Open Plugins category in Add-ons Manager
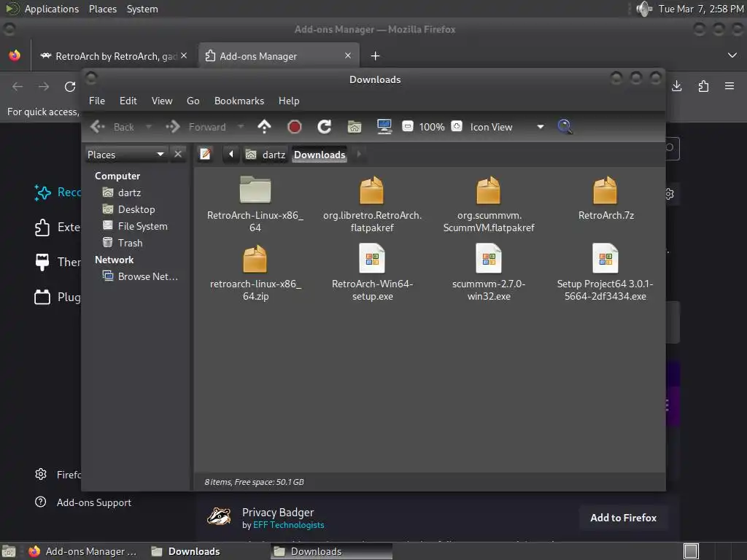The height and width of the screenshot is (560, 747). 57,297
